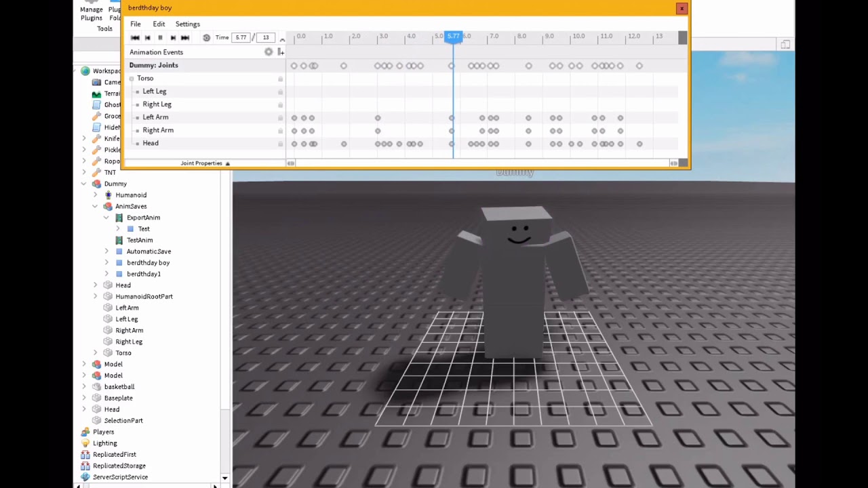Click the Camera icon in Explorer
This screenshot has height=488, width=868.
[96, 83]
